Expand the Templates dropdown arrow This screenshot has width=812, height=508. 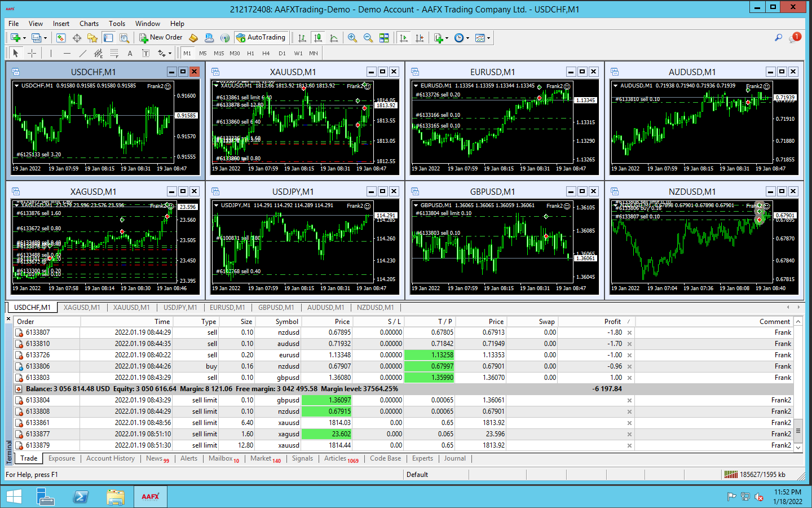488,38
